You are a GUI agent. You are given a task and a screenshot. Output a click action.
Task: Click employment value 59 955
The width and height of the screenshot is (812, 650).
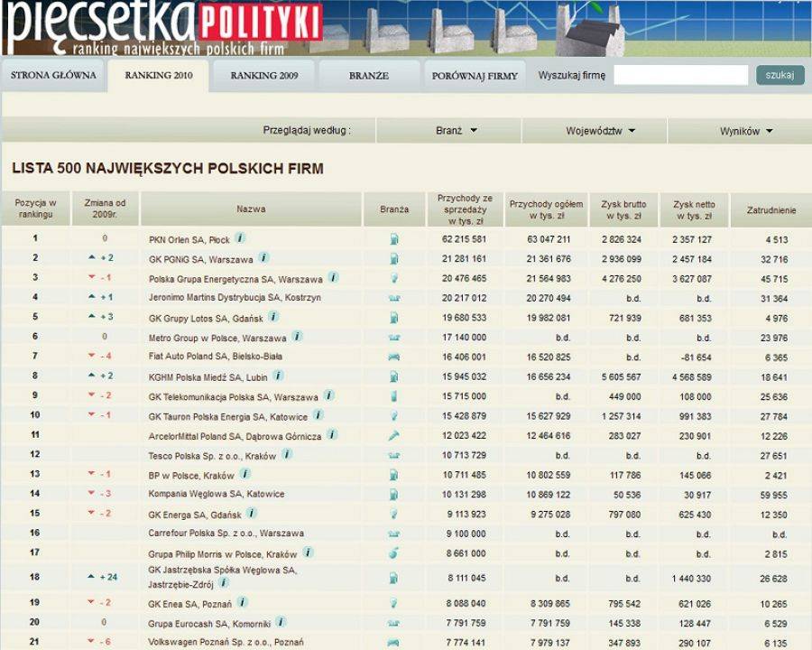[774, 495]
